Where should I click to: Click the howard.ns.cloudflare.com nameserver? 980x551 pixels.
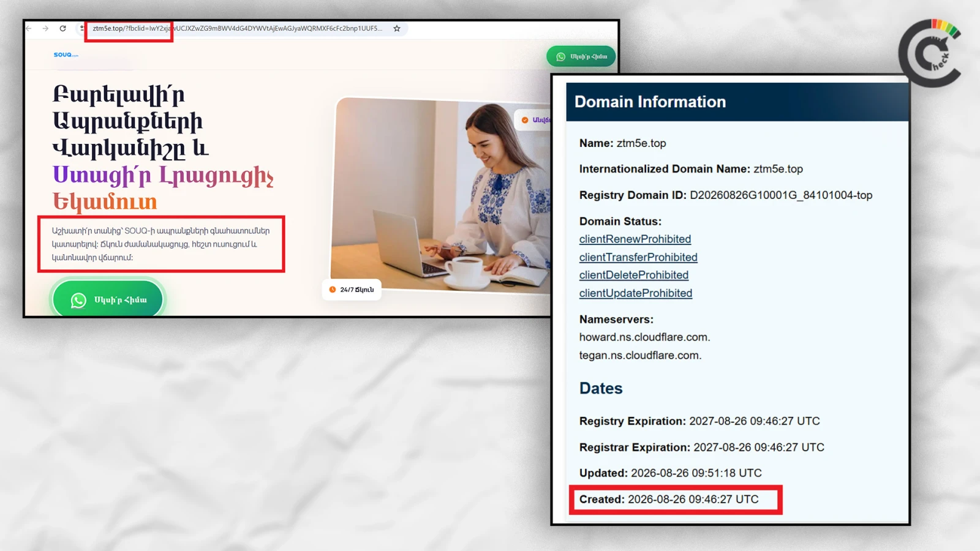coord(644,337)
